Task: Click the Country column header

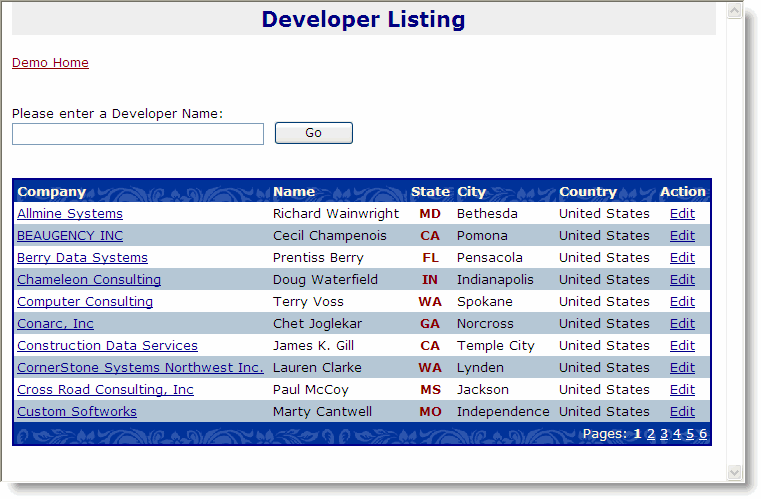Action: click(588, 192)
